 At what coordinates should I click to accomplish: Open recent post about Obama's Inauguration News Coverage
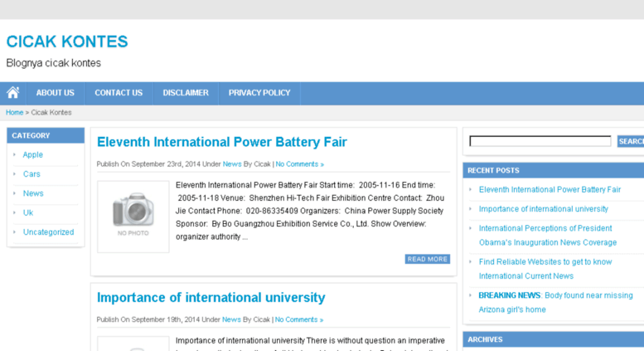(548, 235)
